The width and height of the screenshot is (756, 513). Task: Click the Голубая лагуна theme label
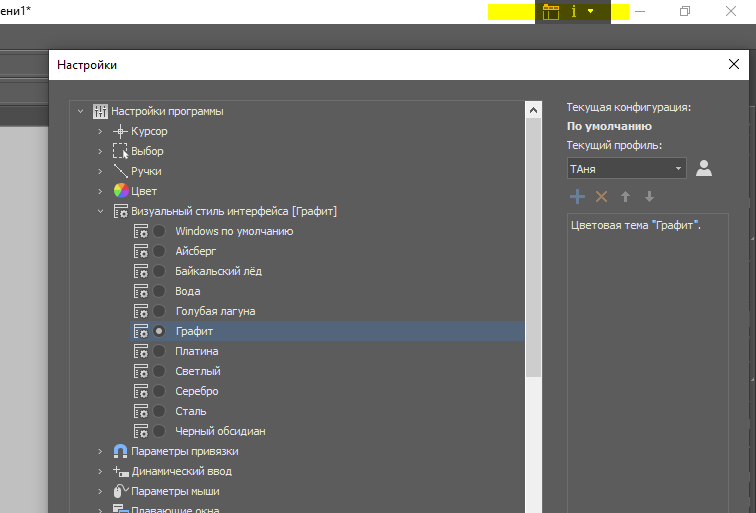tap(216, 311)
